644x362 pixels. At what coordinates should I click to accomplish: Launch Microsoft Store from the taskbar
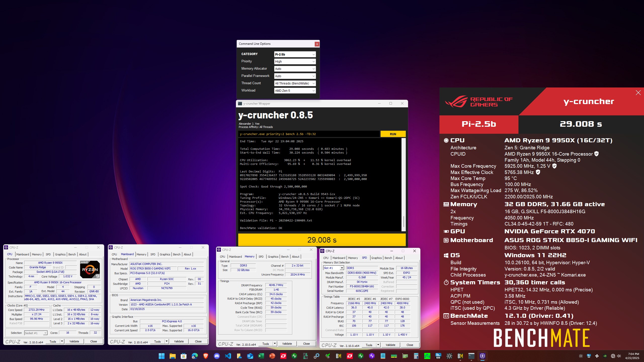pos(184,356)
